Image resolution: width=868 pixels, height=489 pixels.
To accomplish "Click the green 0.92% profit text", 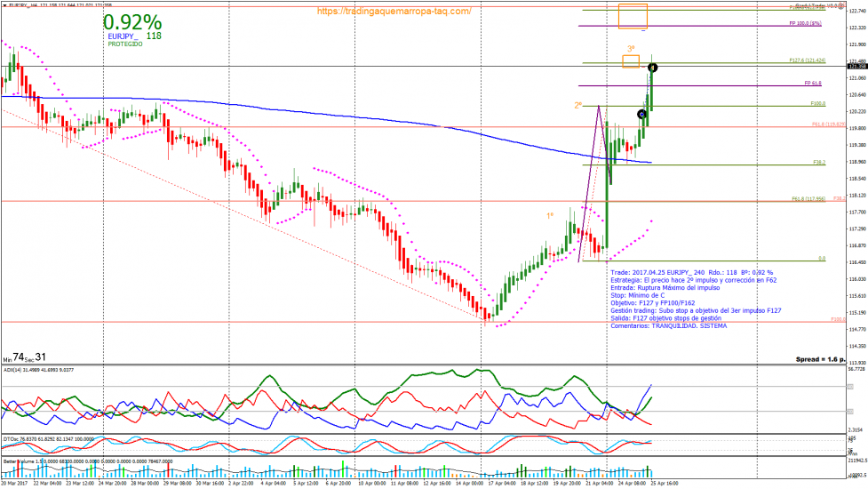I will (x=132, y=21).
